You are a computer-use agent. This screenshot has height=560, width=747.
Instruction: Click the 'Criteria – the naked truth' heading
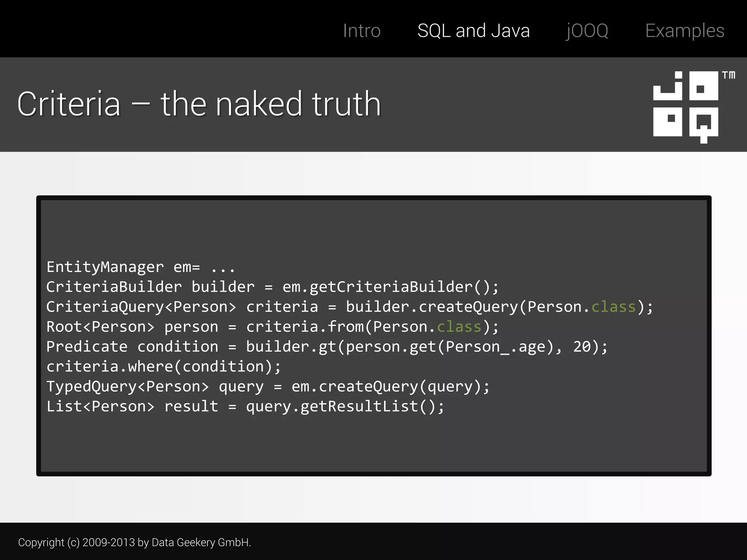[x=199, y=104]
